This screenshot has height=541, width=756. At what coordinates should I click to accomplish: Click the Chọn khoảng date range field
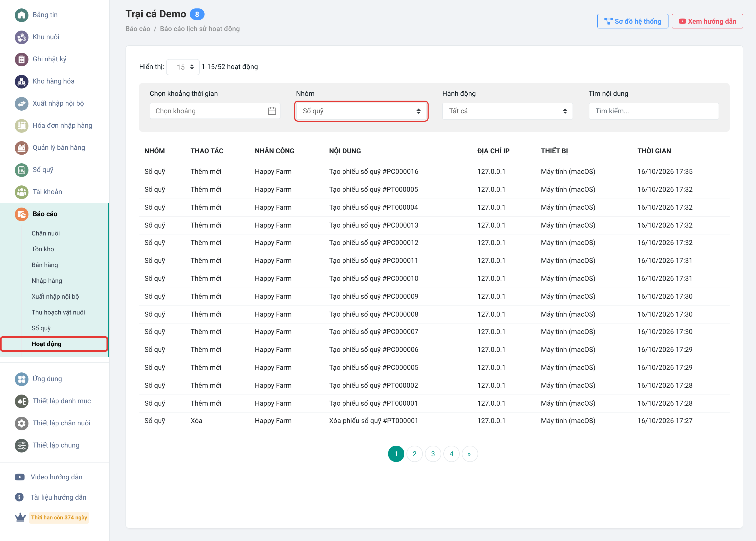tap(215, 111)
